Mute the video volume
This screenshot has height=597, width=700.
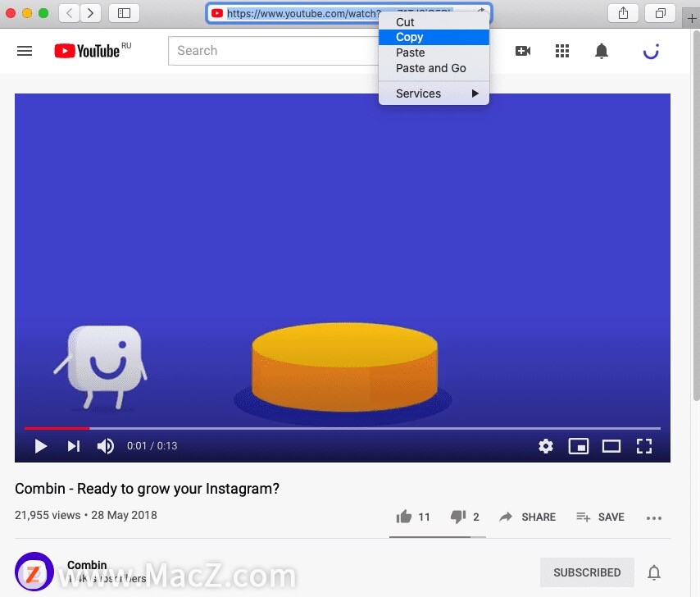click(106, 445)
